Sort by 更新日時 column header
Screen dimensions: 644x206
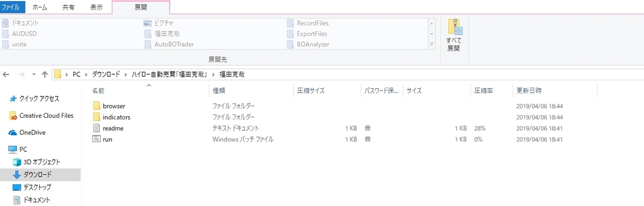pos(529,91)
